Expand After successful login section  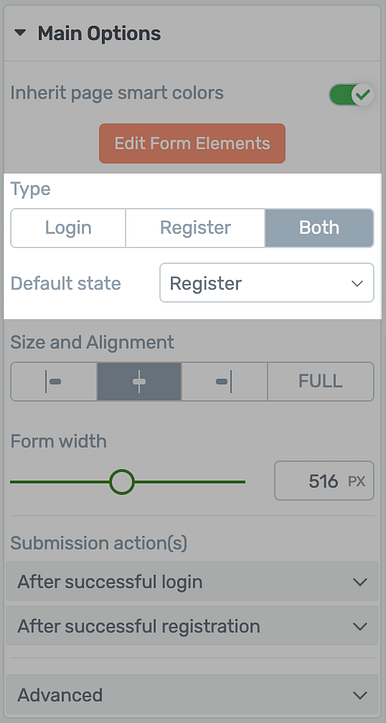pos(192,581)
